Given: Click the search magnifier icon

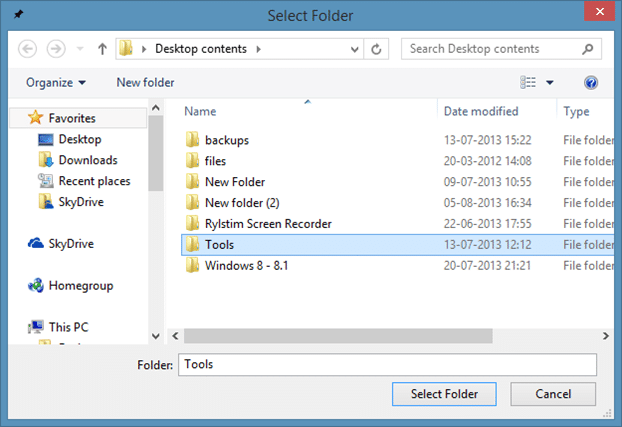Looking at the screenshot, I should click(587, 49).
